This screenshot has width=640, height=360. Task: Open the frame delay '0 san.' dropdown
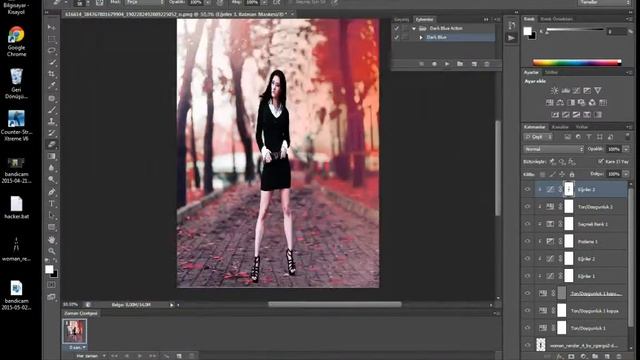77,348
